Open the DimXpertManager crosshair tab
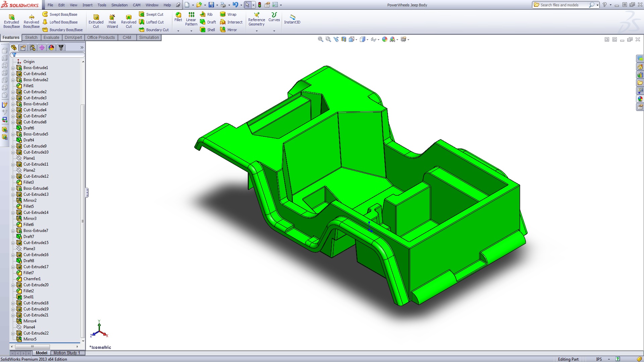This screenshot has width=644, height=362. [x=42, y=48]
